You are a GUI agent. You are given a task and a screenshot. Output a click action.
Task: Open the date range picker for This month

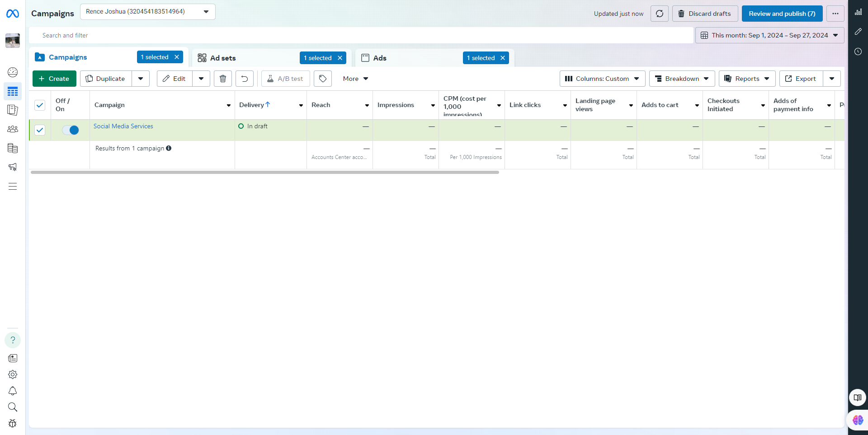click(x=769, y=35)
